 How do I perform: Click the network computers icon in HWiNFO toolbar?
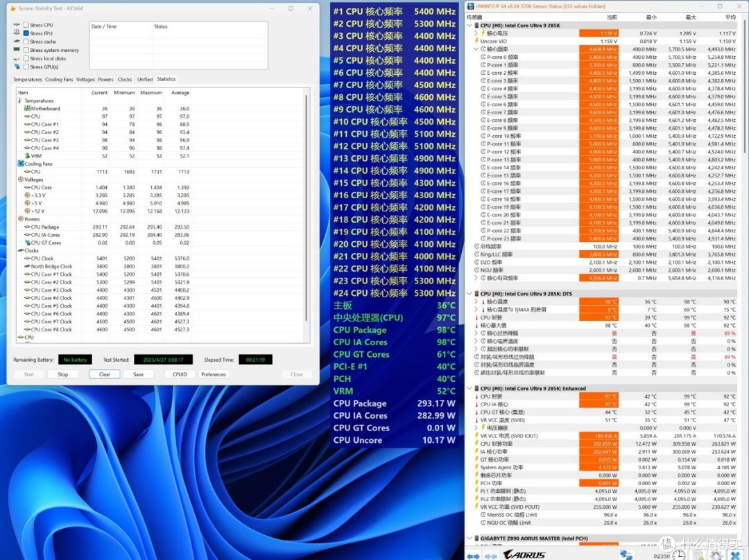point(626,555)
